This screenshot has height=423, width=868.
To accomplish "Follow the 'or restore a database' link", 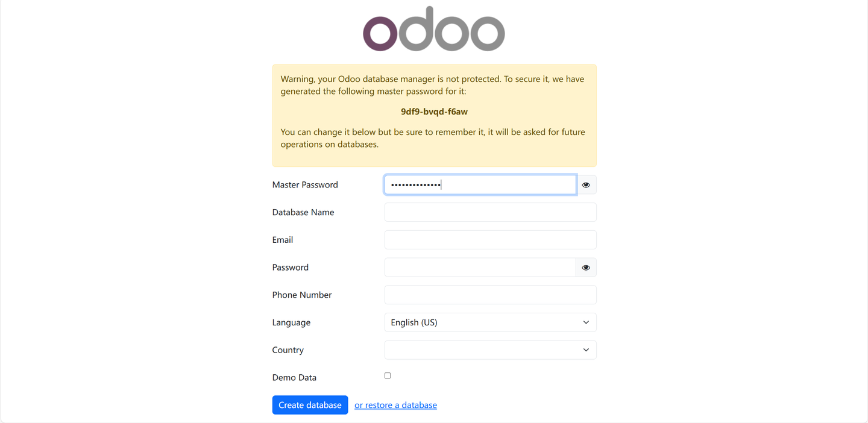I will click(395, 404).
